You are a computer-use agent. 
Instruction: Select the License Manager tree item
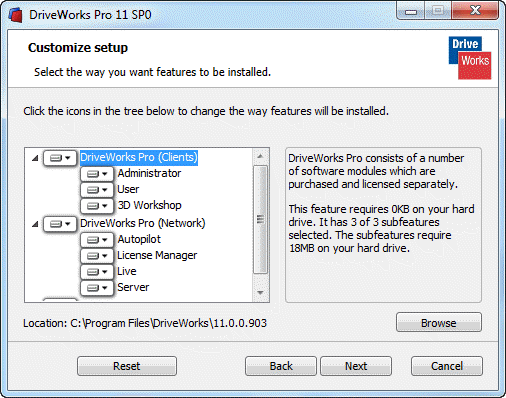tap(157, 255)
